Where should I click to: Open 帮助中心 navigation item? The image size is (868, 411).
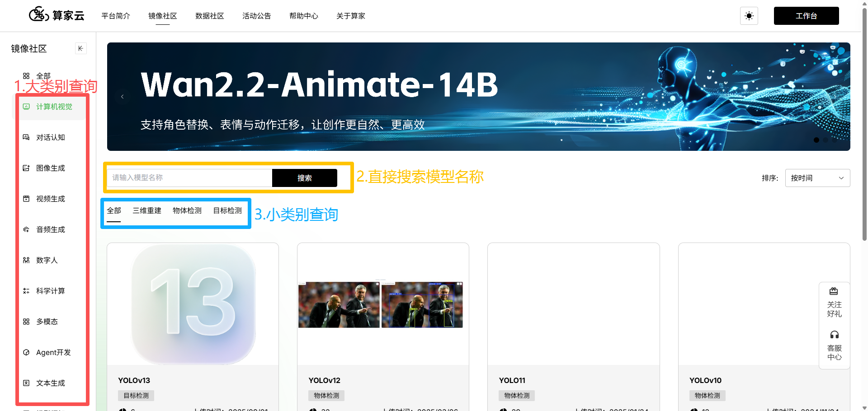click(x=304, y=16)
